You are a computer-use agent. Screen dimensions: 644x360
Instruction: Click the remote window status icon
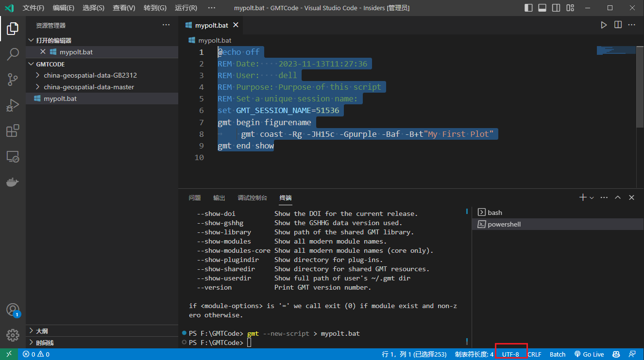9,354
